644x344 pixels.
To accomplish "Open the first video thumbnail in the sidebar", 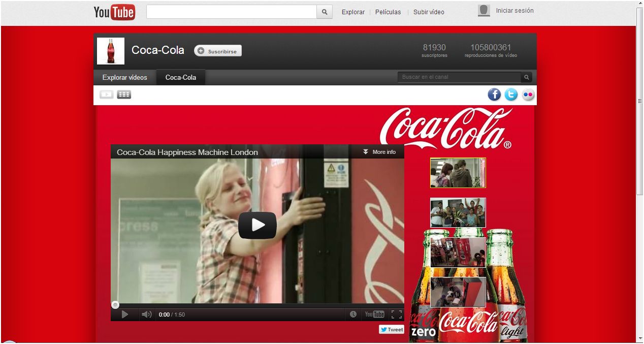I will point(457,173).
